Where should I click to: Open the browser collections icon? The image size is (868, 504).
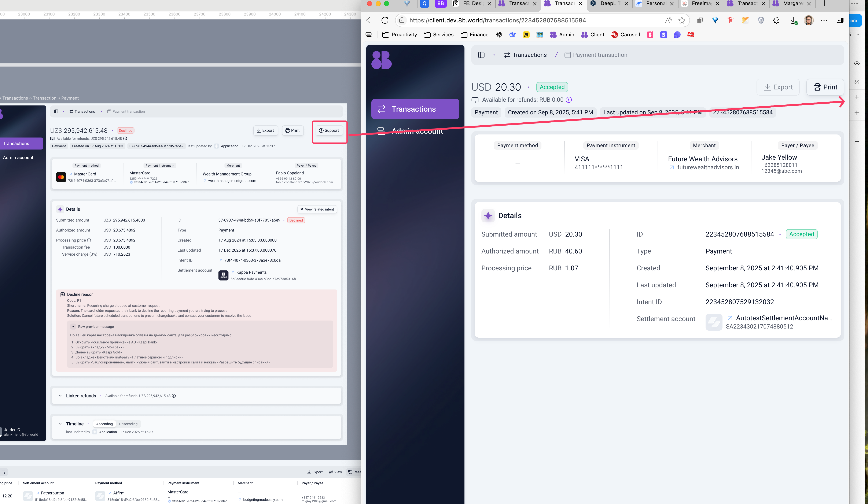[x=700, y=20]
